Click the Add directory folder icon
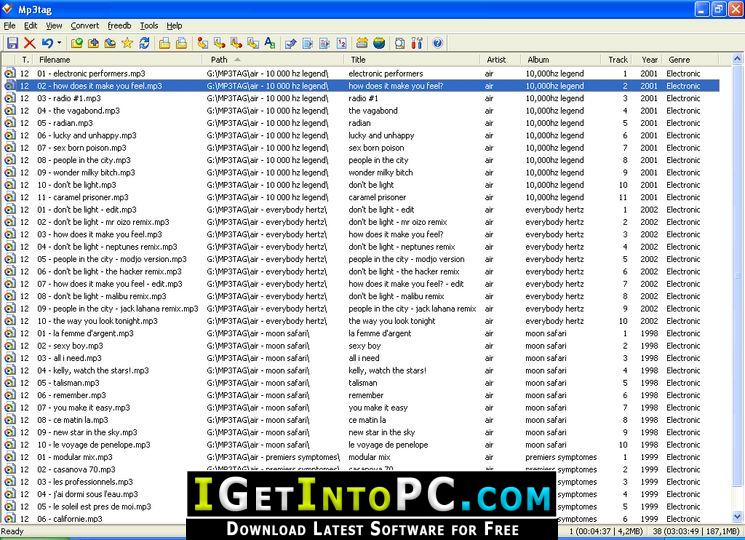Screen dimensions: 745x540 [94, 43]
